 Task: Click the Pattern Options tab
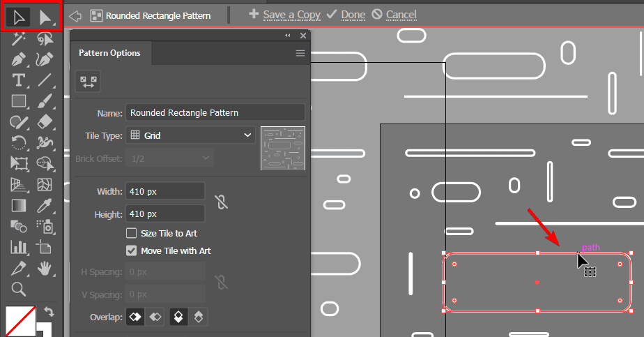tap(109, 53)
